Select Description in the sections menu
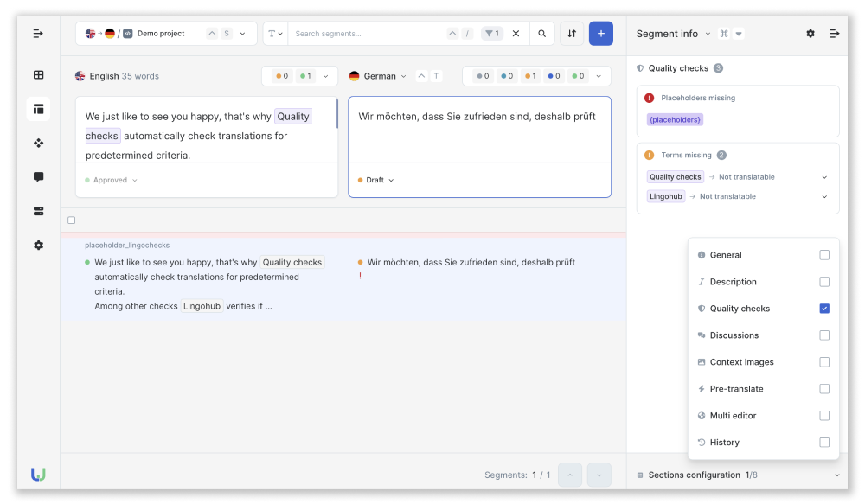865x504 pixels. (x=734, y=282)
